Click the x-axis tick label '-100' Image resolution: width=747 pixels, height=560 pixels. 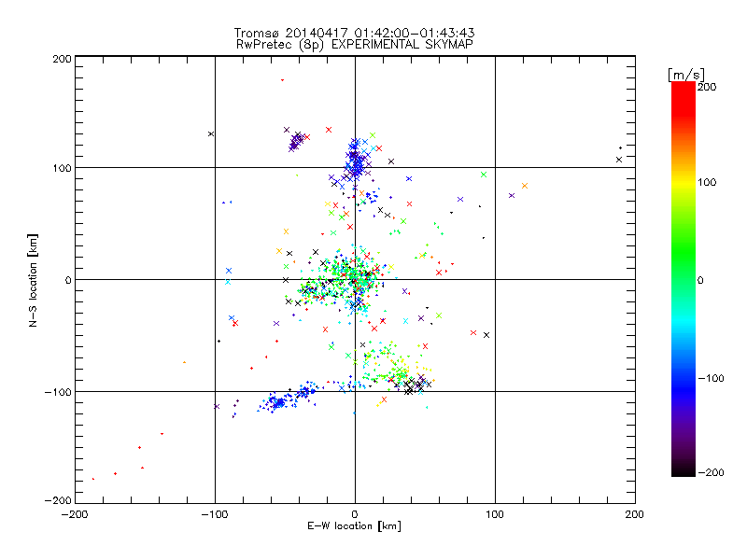pos(215,514)
